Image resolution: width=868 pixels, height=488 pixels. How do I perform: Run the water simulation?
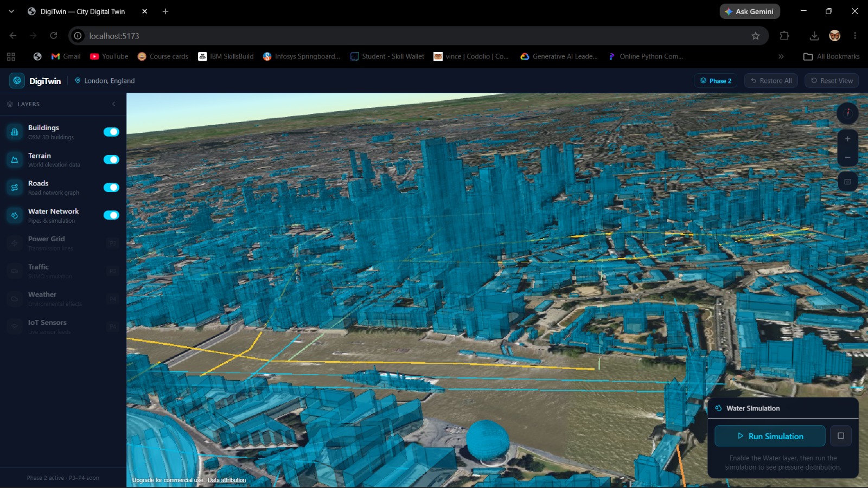tap(770, 436)
